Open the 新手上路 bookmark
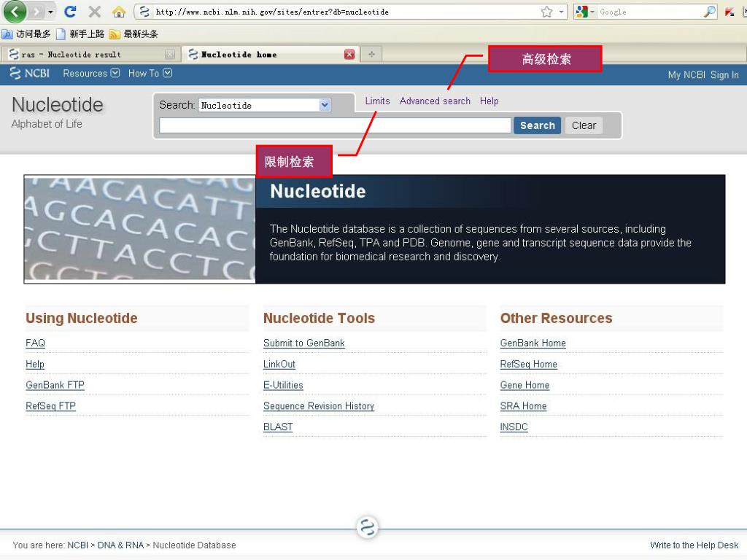Image resolution: width=747 pixels, height=560 pixels. 80,34
